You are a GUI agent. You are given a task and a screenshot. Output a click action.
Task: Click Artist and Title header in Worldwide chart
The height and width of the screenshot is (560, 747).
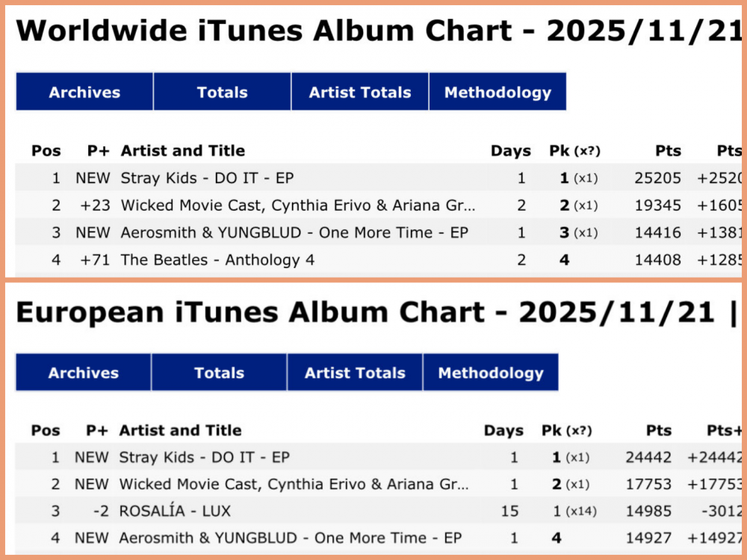pos(183,151)
